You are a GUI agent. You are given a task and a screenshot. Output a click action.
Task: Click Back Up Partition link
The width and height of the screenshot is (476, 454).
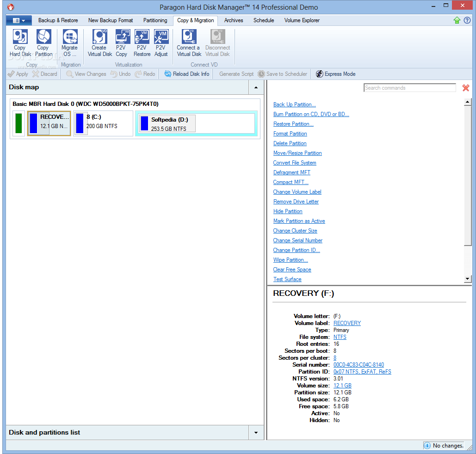(x=295, y=104)
